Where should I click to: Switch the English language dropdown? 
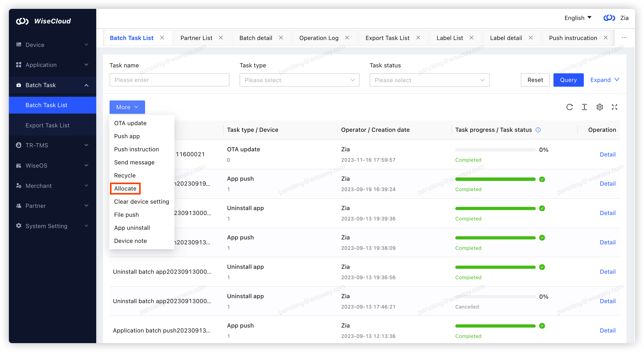[x=578, y=18]
